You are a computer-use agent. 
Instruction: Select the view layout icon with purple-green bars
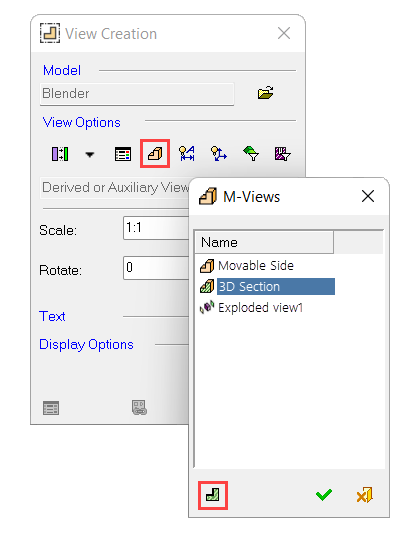pyautogui.click(x=60, y=154)
